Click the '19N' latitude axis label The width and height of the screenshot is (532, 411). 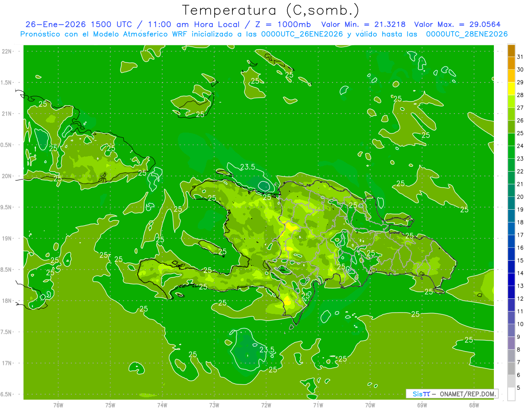[7, 239]
